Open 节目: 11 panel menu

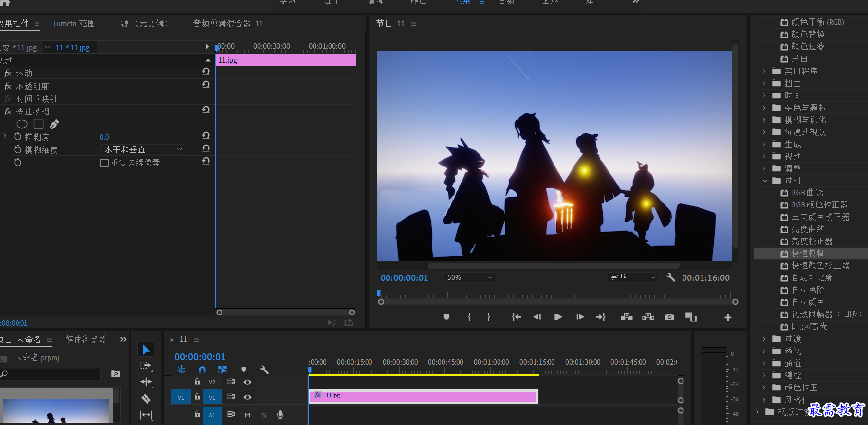click(414, 24)
